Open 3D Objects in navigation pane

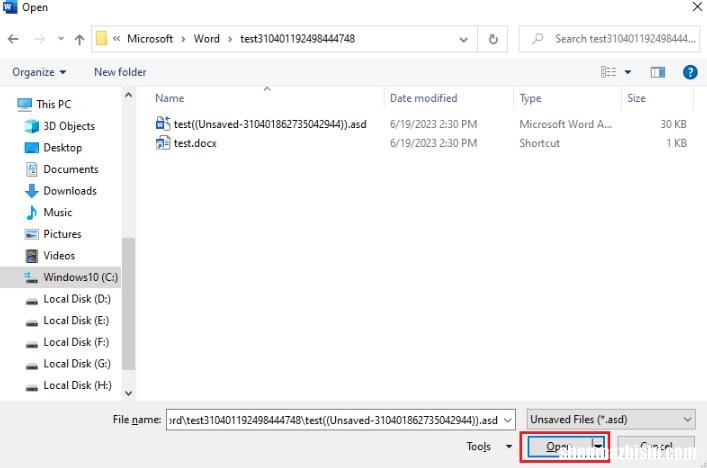[x=69, y=126]
